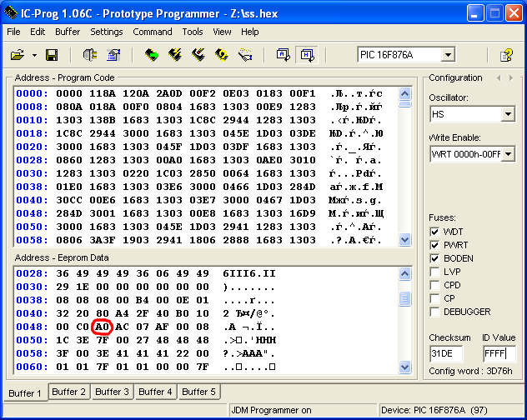527x420 pixels.
Task: Click the ID Value field FFFF
Action: 499,353
